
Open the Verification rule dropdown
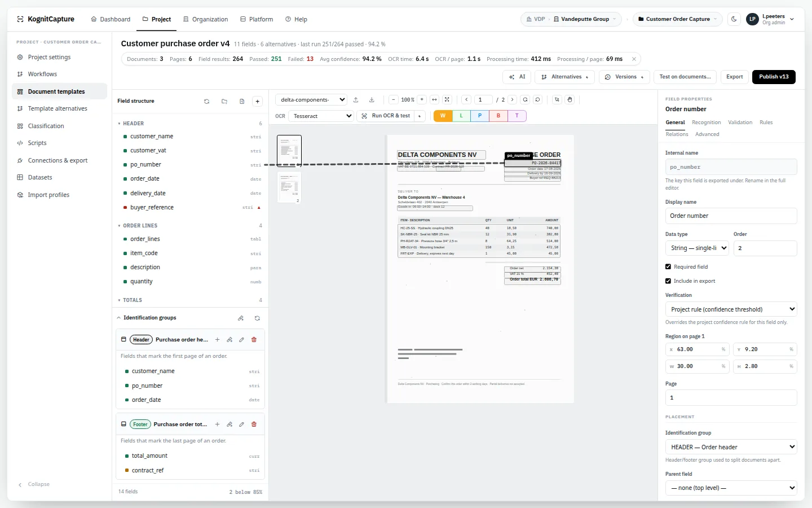(731, 309)
